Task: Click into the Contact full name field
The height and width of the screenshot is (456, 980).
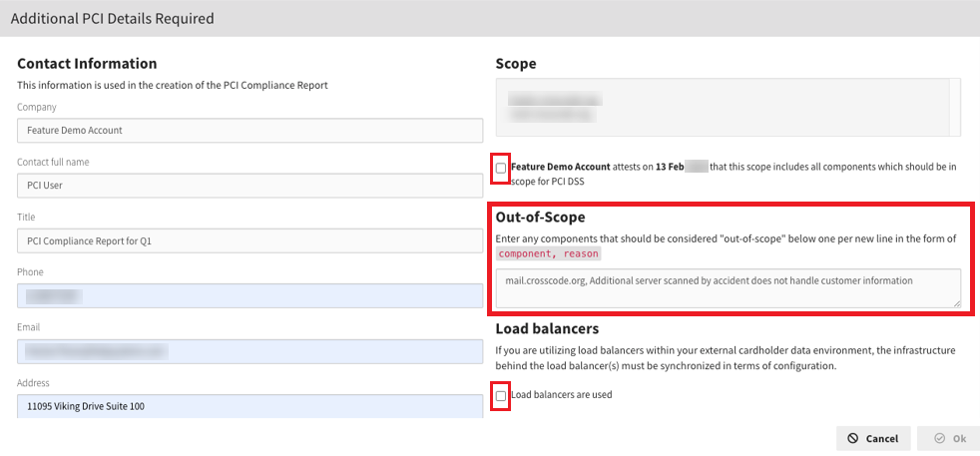Action: point(249,185)
